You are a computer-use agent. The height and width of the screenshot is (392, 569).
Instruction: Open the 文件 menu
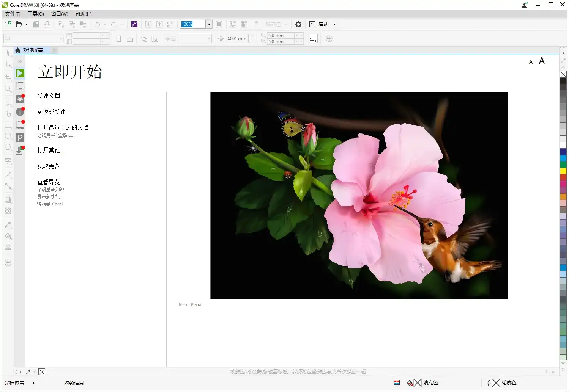pos(13,14)
